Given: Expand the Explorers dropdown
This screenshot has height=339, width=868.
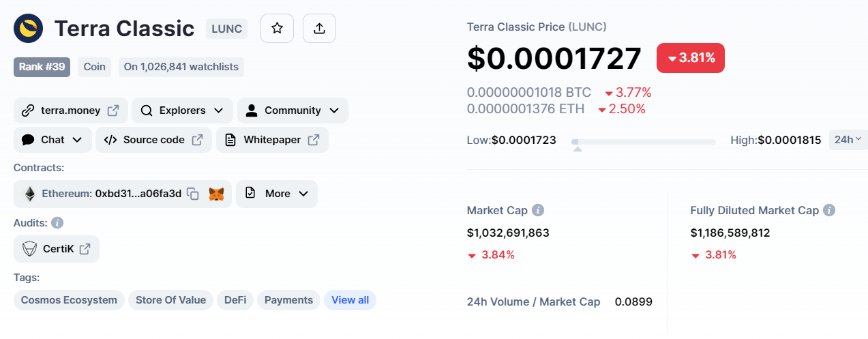Looking at the screenshot, I should (x=182, y=110).
